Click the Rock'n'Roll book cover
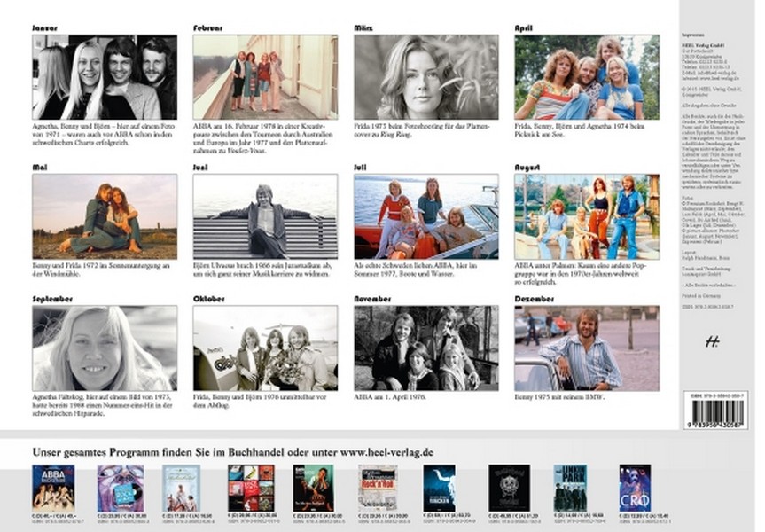The width and height of the screenshot is (765, 532). tap(378, 488)
